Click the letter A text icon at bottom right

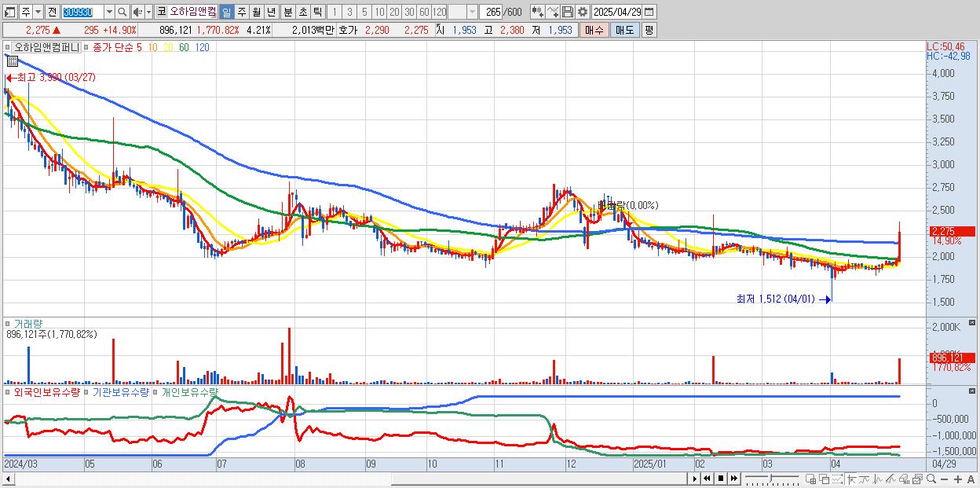[x=971, y=479]
